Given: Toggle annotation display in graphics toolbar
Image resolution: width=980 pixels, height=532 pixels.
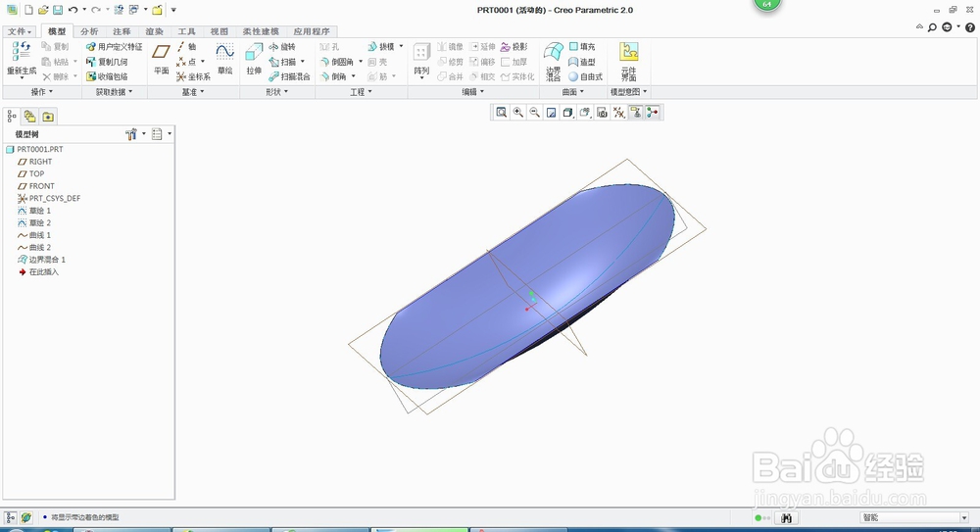Looking at the screenshot, I should tap(636, 113).
